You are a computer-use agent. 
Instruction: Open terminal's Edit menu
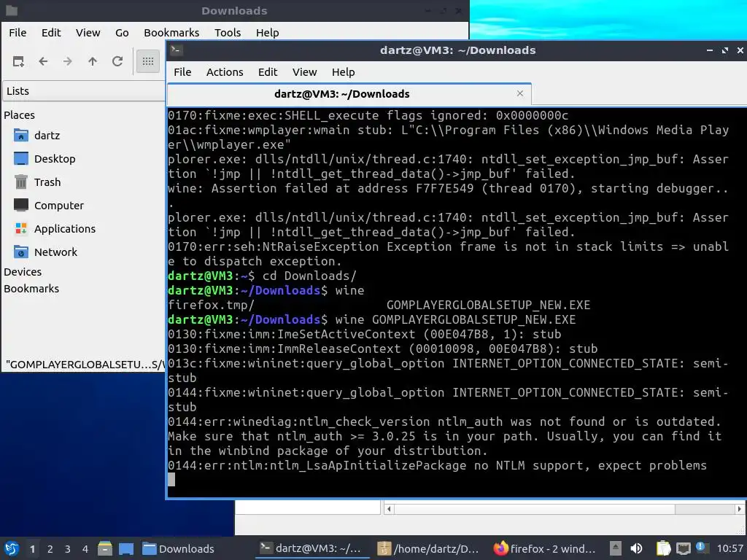tap(267, 72)
